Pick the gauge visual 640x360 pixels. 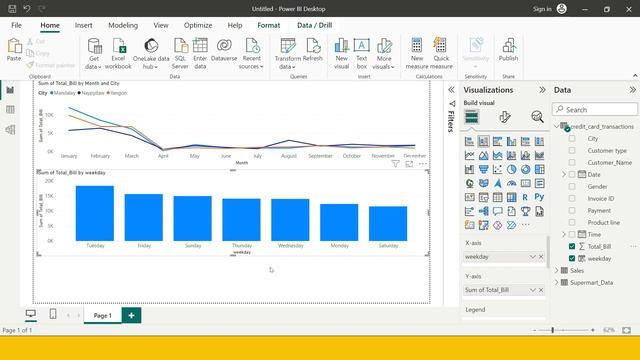click(x=511, y=183)
